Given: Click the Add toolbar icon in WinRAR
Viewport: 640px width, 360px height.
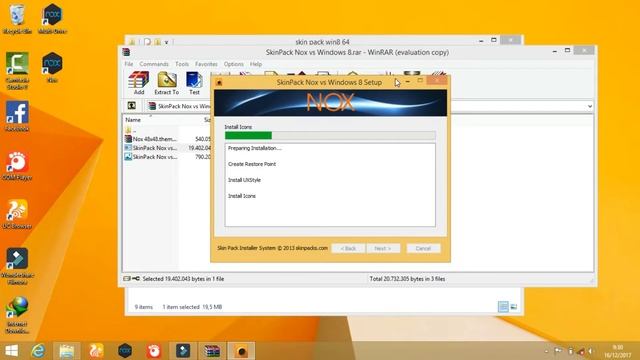Looking at the screenshot, I should coord(139,83).
